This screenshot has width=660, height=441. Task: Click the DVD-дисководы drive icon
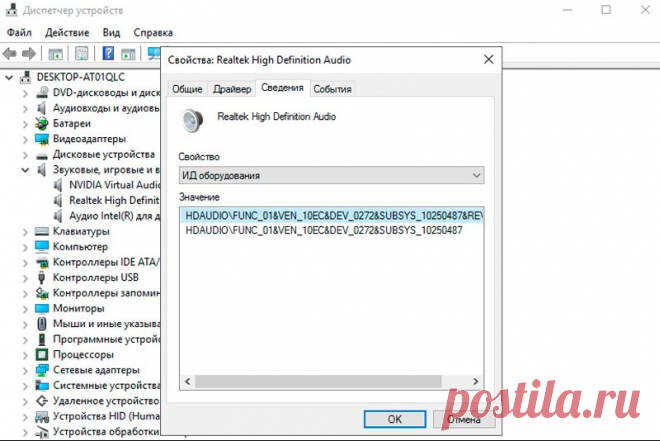click(x=42, y=92)
